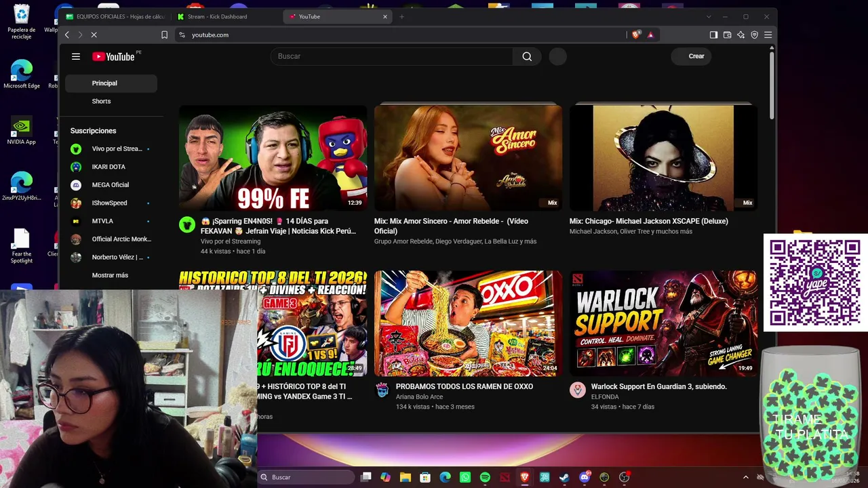Open the Warlock Support video thumbnail
The image size is (868, 488).
click(x=663, y=323)
